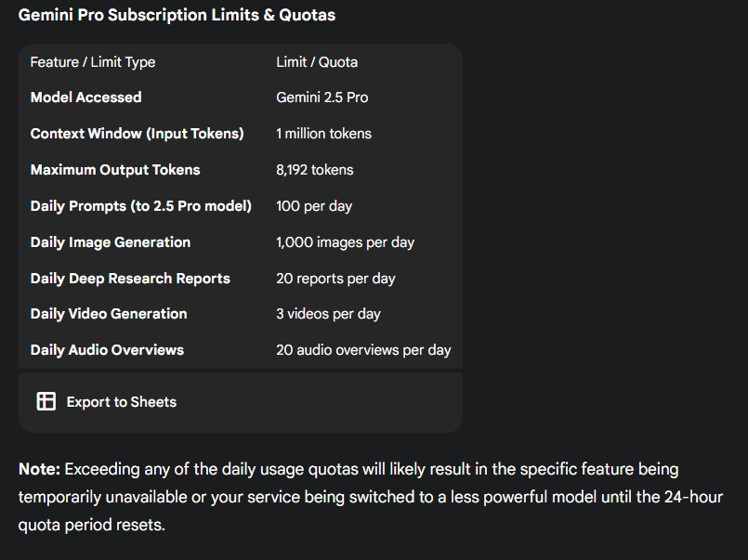Image resolution: width=748 pixels, height=560 pixels.
Task: Click the 1 million tokens cell
Action: point(323,134)
